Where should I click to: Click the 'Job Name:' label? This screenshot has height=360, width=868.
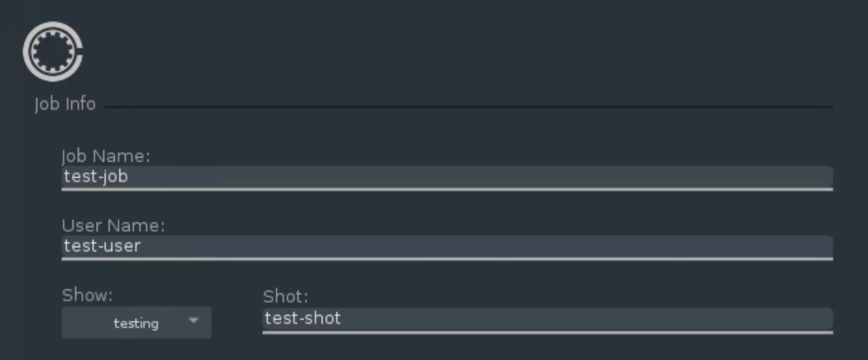coord(106,156)
